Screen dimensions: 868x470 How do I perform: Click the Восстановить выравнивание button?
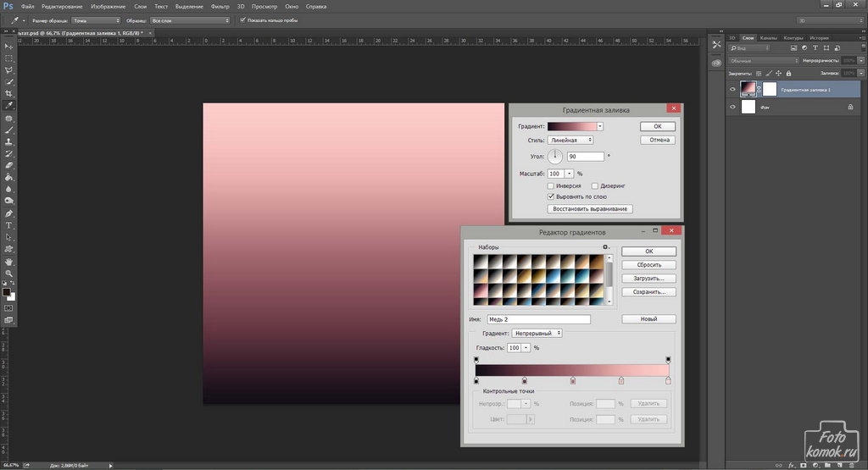coord(590,208)
